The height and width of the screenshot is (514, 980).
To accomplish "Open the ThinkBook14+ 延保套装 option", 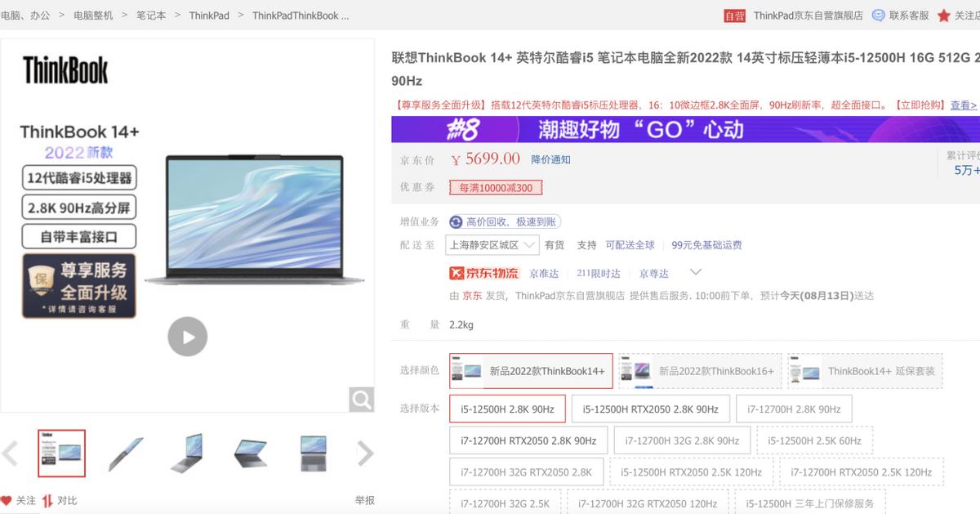I will (x=866, y=370).
